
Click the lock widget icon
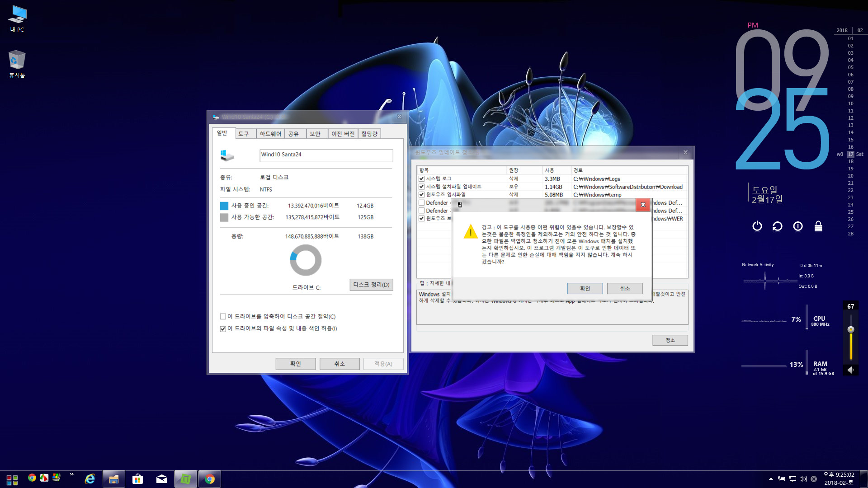(x=818, y=226)
